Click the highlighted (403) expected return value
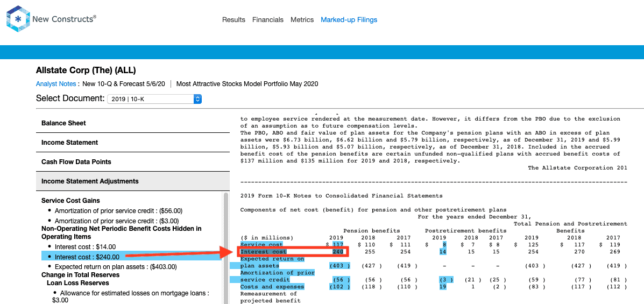This screenshot has height=304, width=644. 339,266
